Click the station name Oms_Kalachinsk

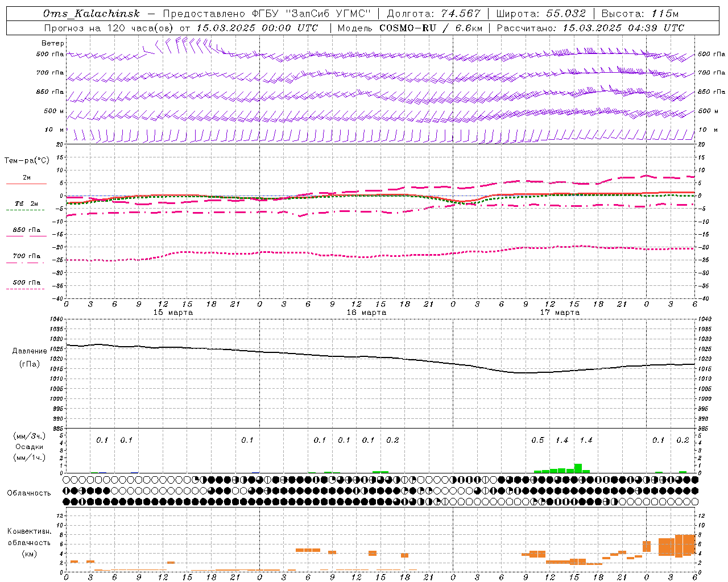(92, 14)
